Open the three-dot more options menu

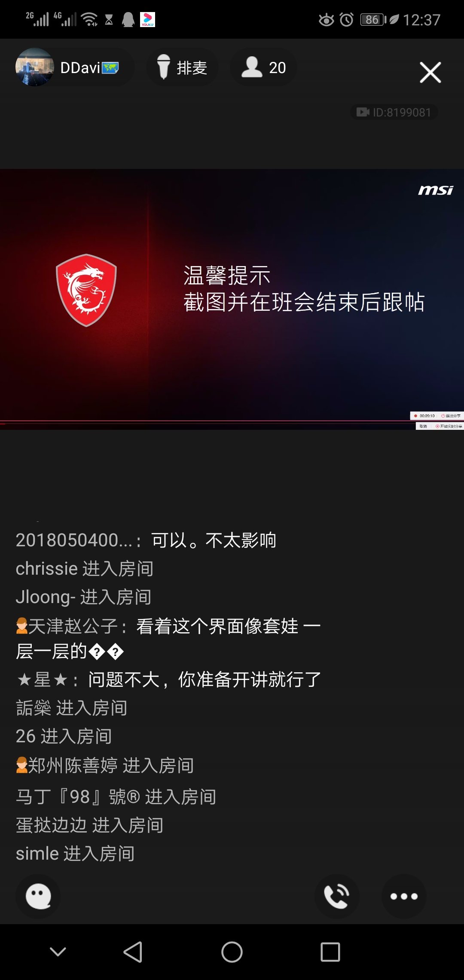pos(404,896)
